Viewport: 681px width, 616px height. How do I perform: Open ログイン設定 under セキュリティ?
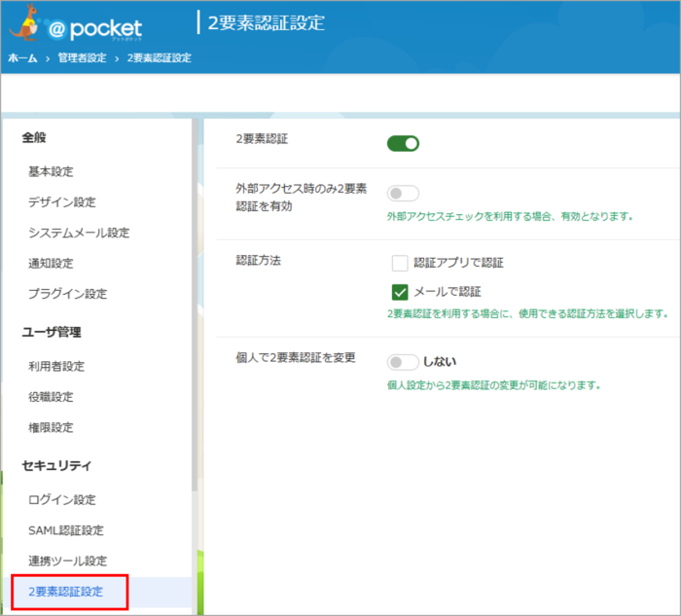point(62,499)
